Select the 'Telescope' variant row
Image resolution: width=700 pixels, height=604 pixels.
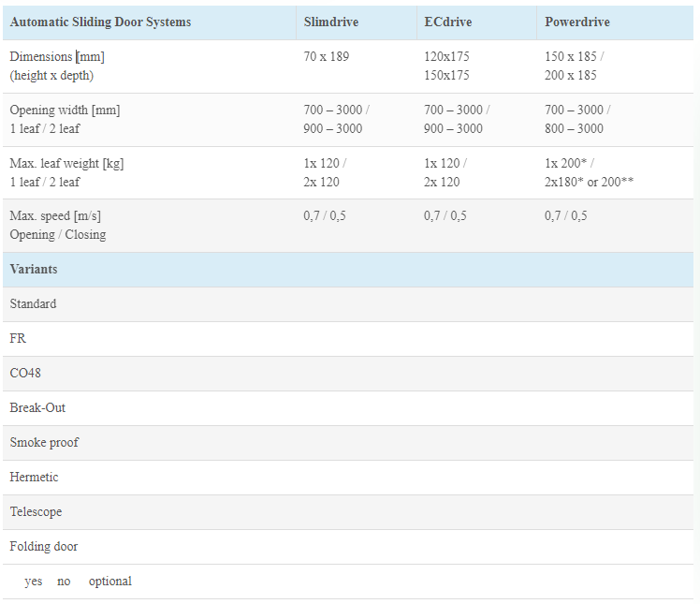pyautogui.click(x=348, y=512)
